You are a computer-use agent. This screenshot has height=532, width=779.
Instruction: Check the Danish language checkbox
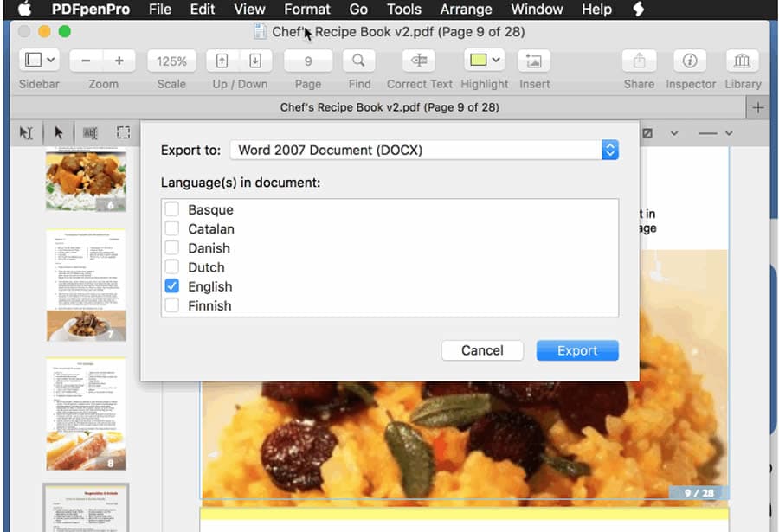[x=172, y=248]
